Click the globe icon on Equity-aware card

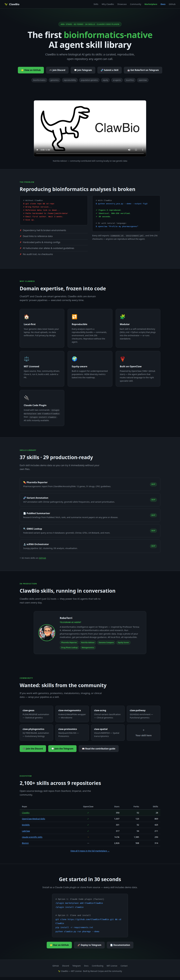pyautogui.click(x=74, y=359)
